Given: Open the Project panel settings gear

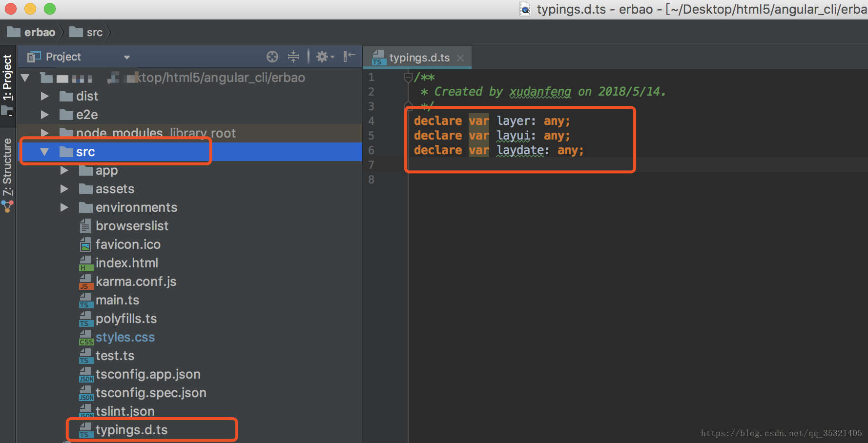Looking at the screenshot, I should coord(325,57).
